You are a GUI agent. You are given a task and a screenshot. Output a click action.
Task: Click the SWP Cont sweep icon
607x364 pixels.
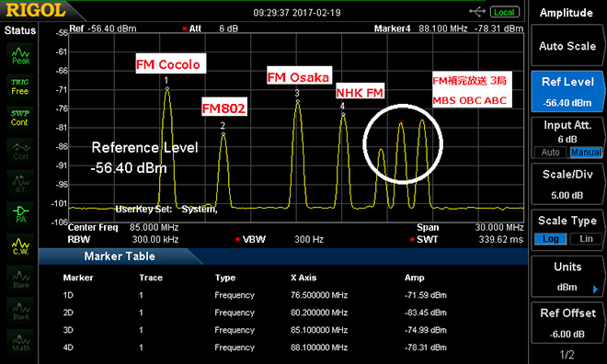click(20, 118)
